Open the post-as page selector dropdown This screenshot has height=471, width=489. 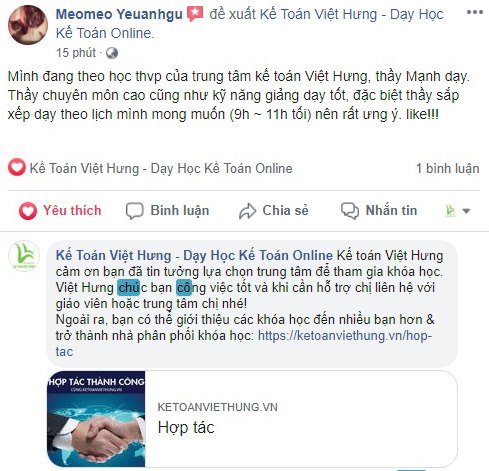(457, 211)
